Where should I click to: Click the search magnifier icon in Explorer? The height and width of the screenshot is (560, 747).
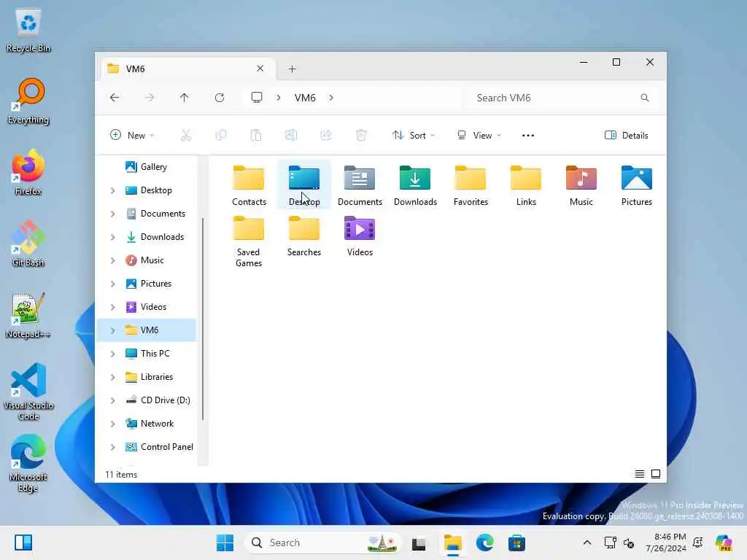[645, 98]
